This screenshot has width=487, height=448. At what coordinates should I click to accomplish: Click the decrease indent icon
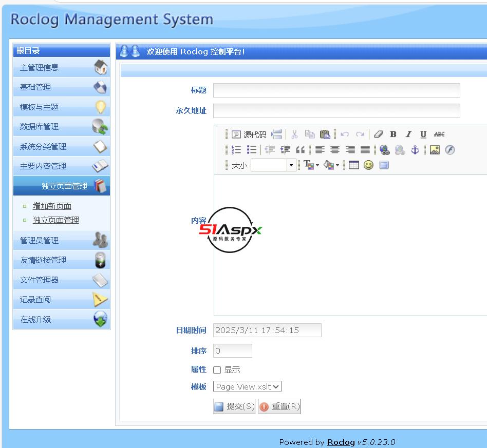click(x=270, y=150)
